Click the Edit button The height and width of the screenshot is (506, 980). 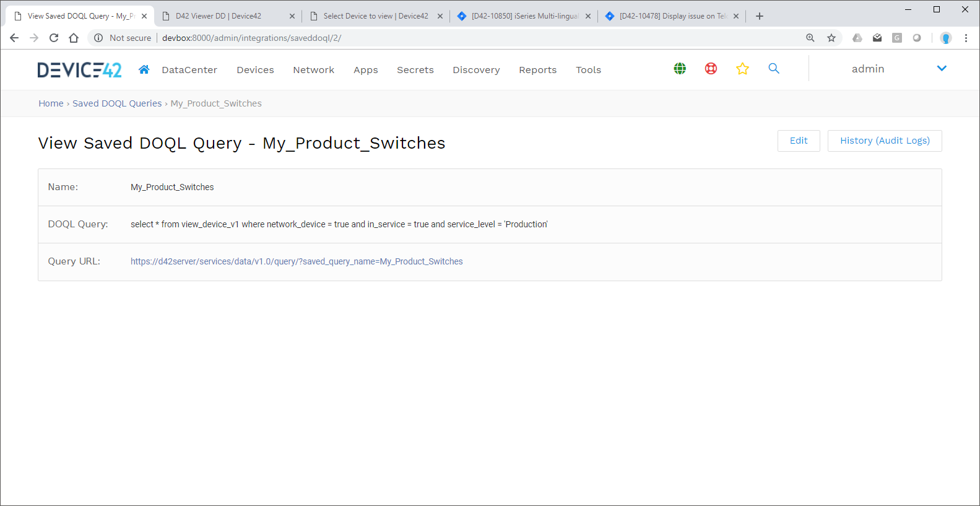point(799,141)
